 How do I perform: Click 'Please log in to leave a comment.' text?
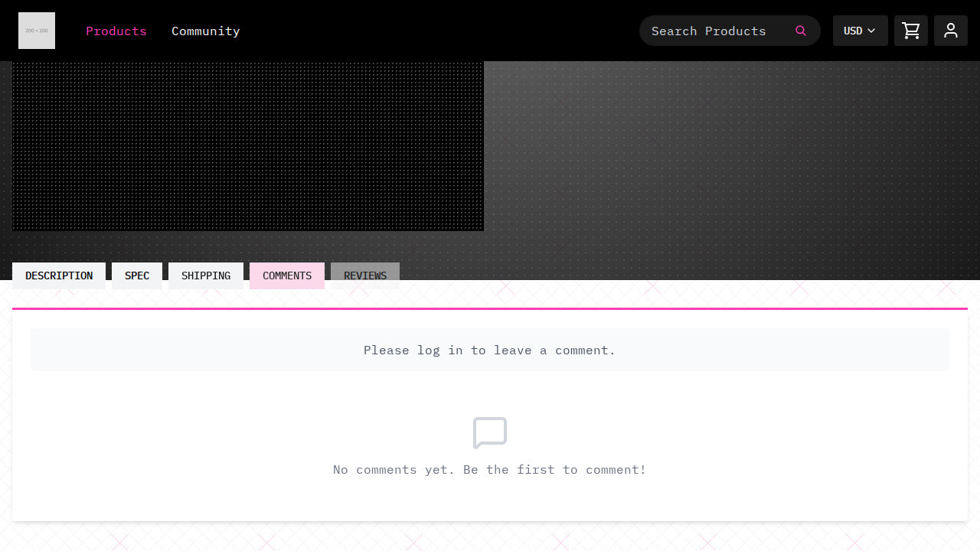[490, 350]
